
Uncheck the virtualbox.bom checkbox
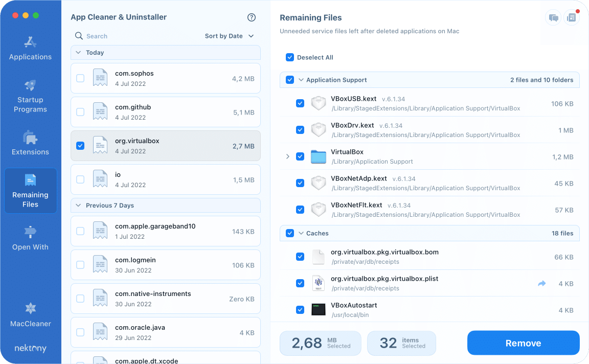(x=300, y=257)
